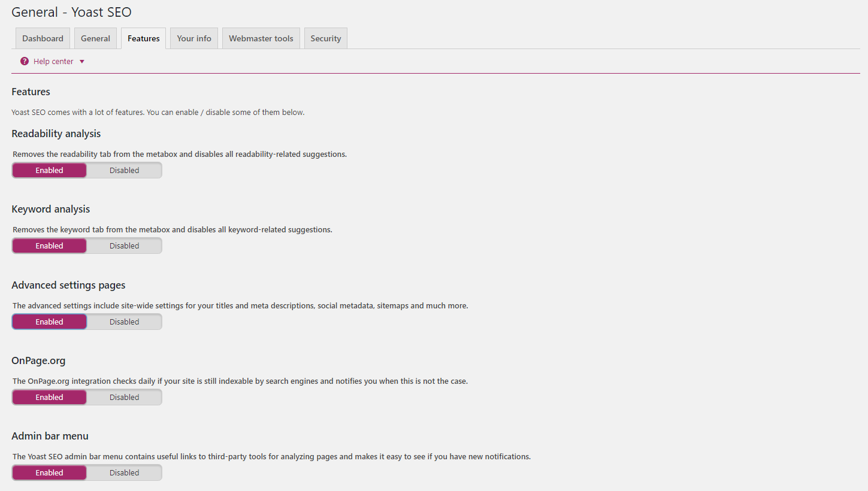Set Readability analysis to Enabled
Image resolution: width=868 pixels, height=491 pixels.
coord(49,170)
